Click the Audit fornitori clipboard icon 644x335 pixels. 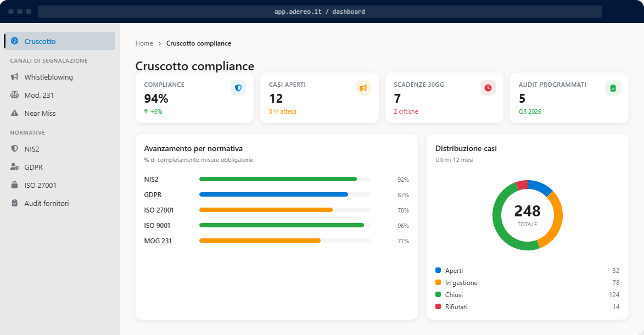coord(14,203)
